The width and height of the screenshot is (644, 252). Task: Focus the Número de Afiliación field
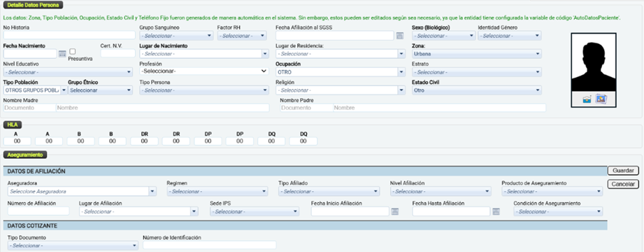(x=38, y=211)
